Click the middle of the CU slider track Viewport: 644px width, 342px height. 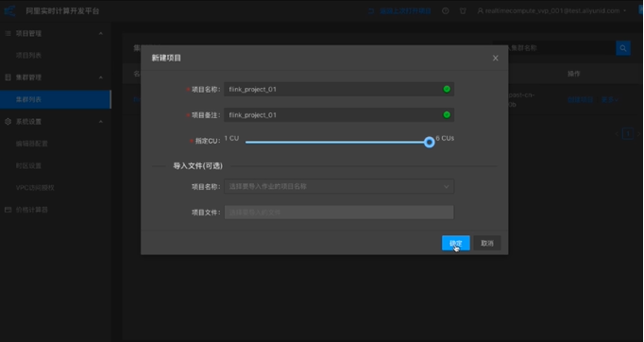[x=337, y=143]
